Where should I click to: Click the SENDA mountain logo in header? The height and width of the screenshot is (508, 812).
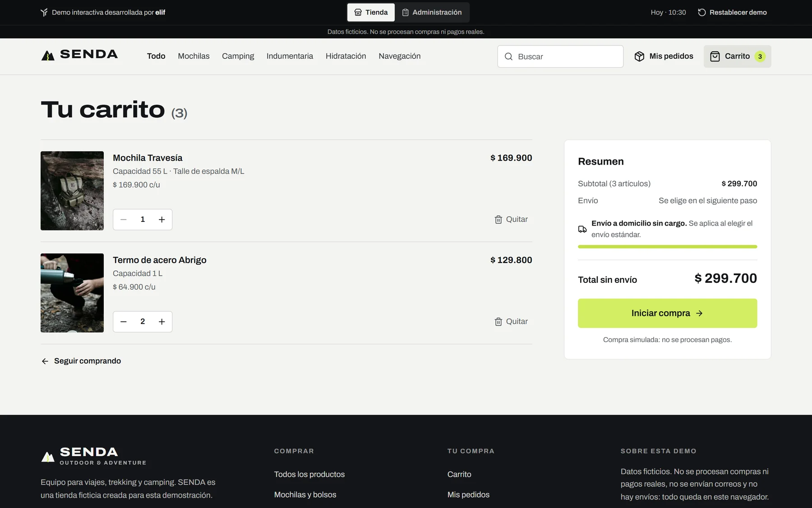pyautogui.click(x=79, y=55)
